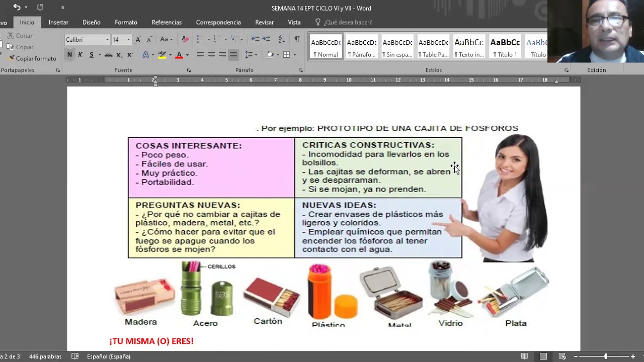The image size is (644, 362).
Task: Toggle italic K formatting
Action: 80,55
